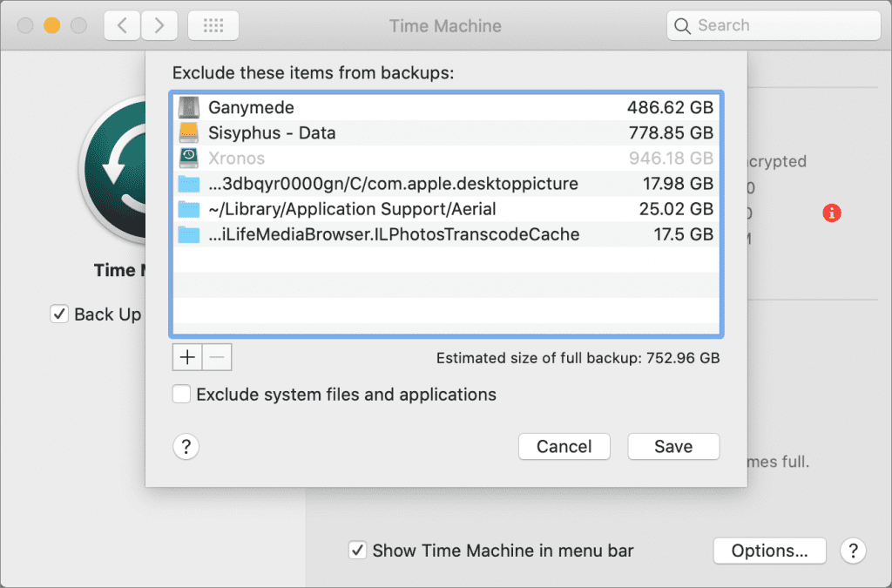The width and height of the screenshot is (892, 588).
Task: Cancel the exclusion dialog
Action: pos(564,446)
